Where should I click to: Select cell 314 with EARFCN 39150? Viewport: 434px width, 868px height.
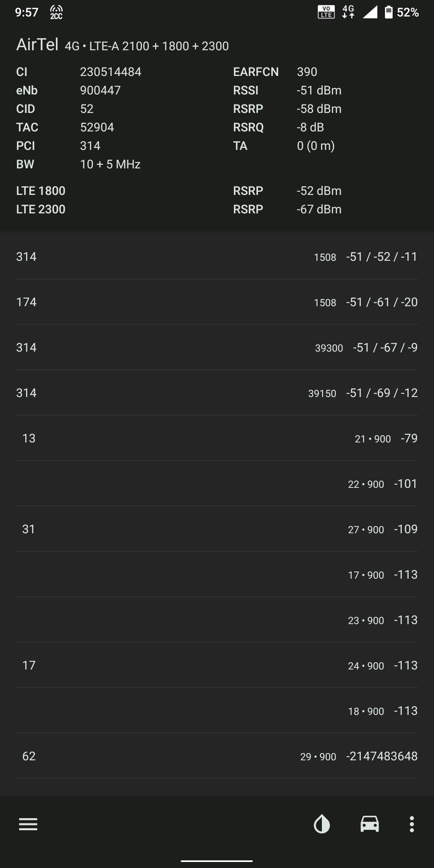(217, 393)
